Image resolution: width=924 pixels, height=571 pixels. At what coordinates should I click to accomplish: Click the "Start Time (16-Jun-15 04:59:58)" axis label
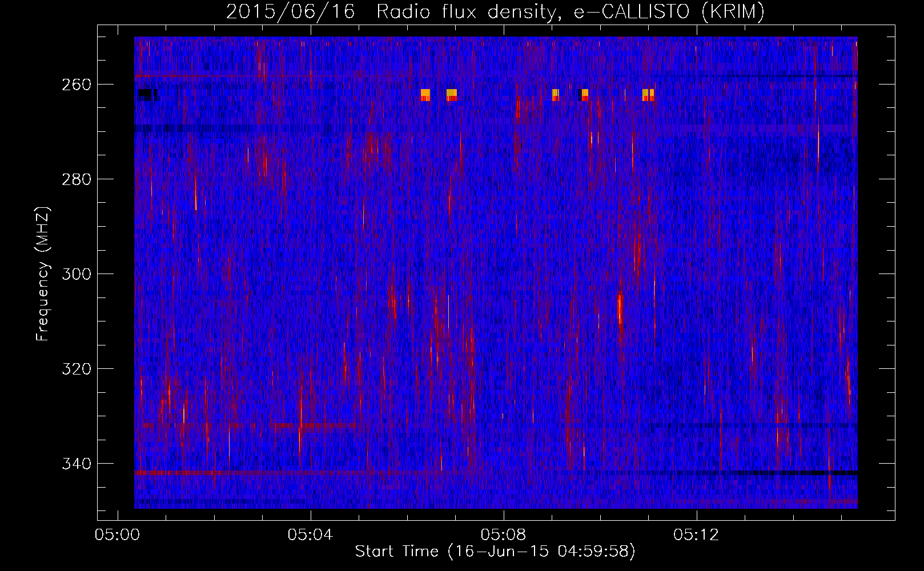[495, 552]
